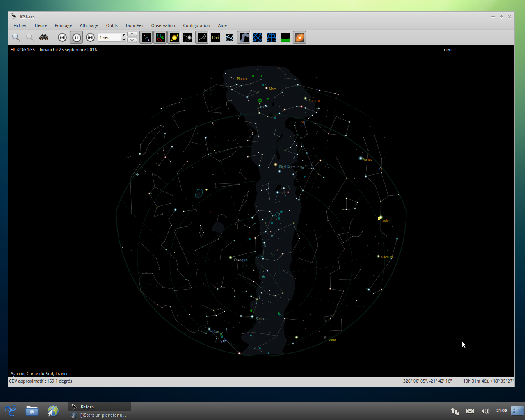Toggle the orange galaxy overlay icon
The width and height of the screenshot is (525, 420).
click(299, 37)
